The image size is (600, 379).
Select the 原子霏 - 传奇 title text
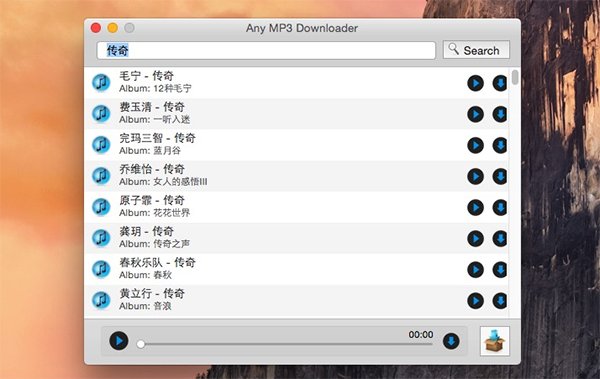tap(152, 200)
